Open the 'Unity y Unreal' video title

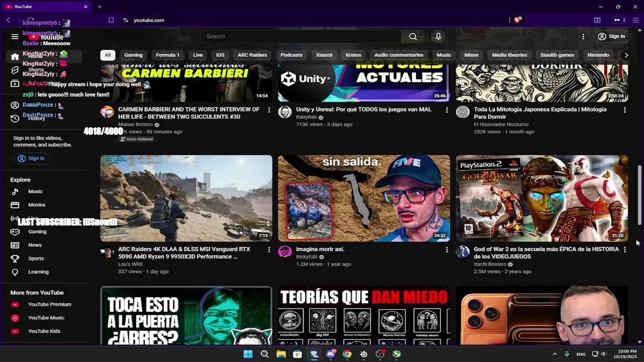(x=363, y=109)
